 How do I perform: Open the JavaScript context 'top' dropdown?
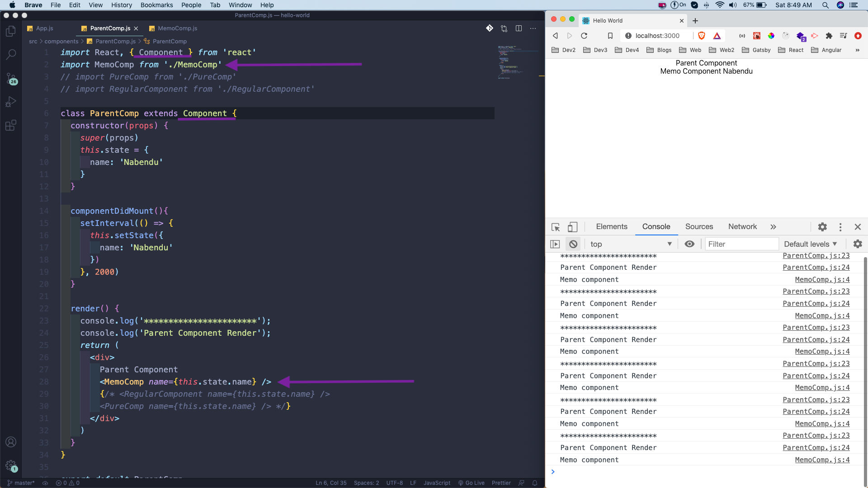click(631, 244)
